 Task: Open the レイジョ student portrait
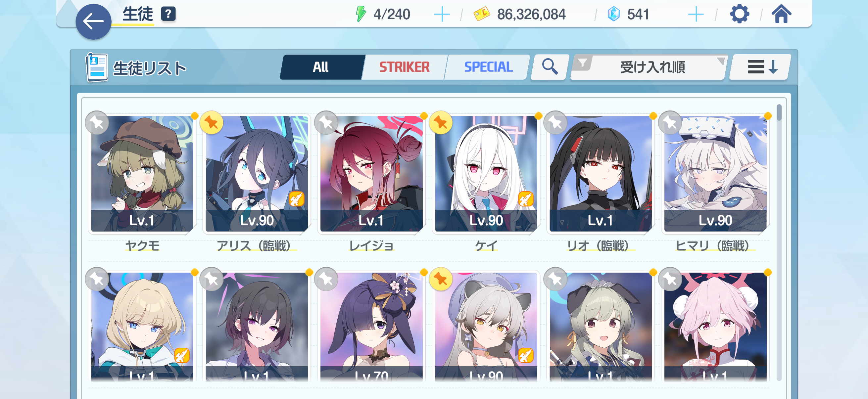tap(371, 173)
